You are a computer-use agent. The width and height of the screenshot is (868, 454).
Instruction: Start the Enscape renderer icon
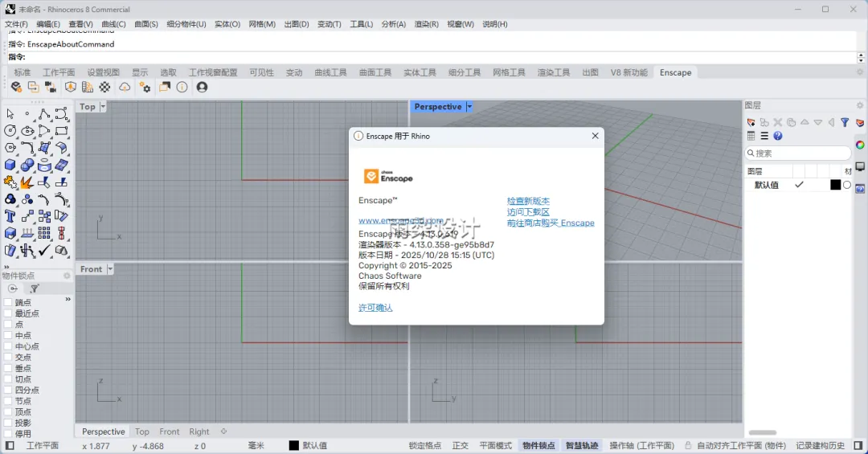pyautogui.click(x=16, y=87)
